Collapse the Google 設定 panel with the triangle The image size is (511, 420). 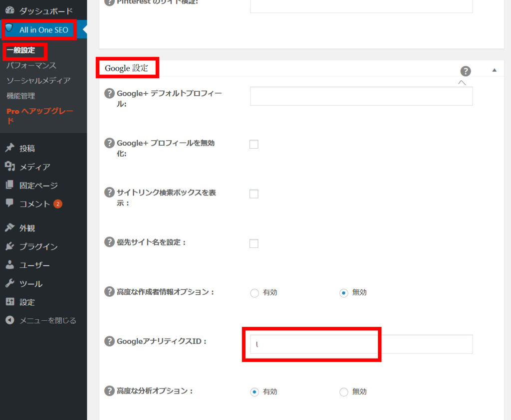click(495, 70)
